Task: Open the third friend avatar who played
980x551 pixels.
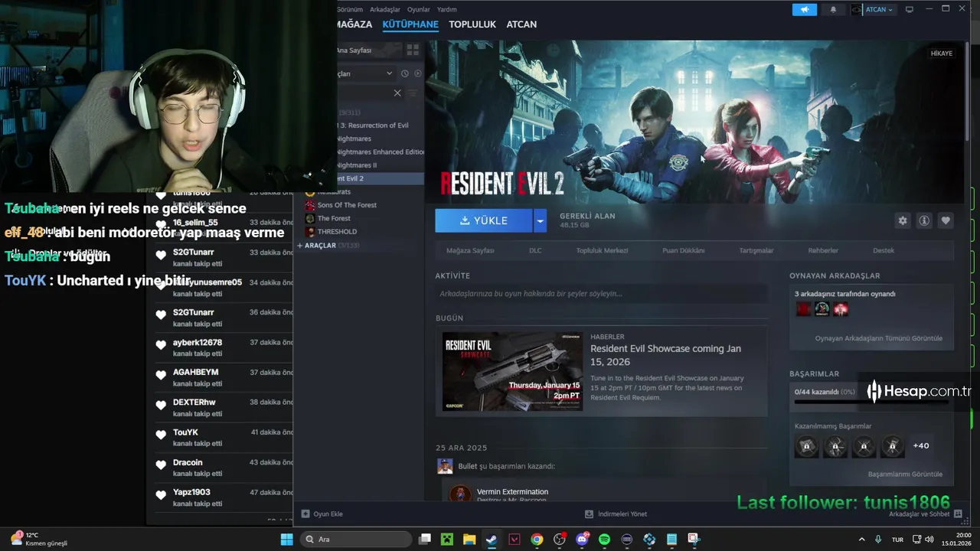Action: click(841, 309)
